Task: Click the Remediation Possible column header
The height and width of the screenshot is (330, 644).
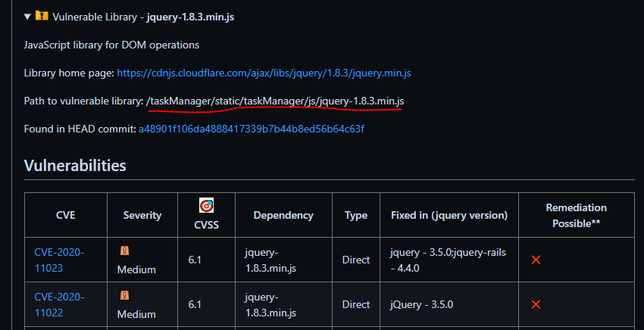Action: coord(576,215)
